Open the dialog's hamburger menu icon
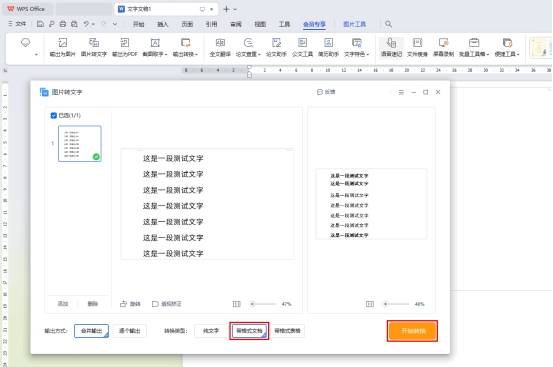Viewport: 553px width, 367px height. 401,92
